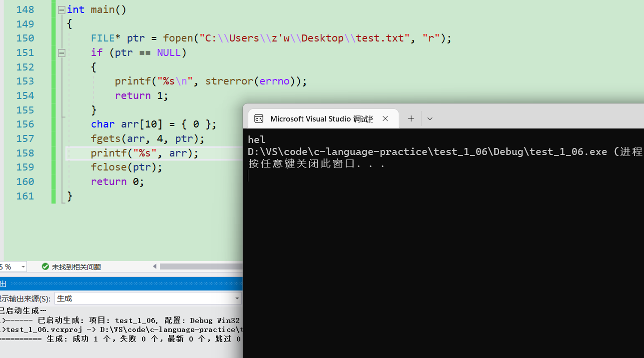Click 'return 0;' on line 160
The image size is (644, 358).
pos(117,181)
